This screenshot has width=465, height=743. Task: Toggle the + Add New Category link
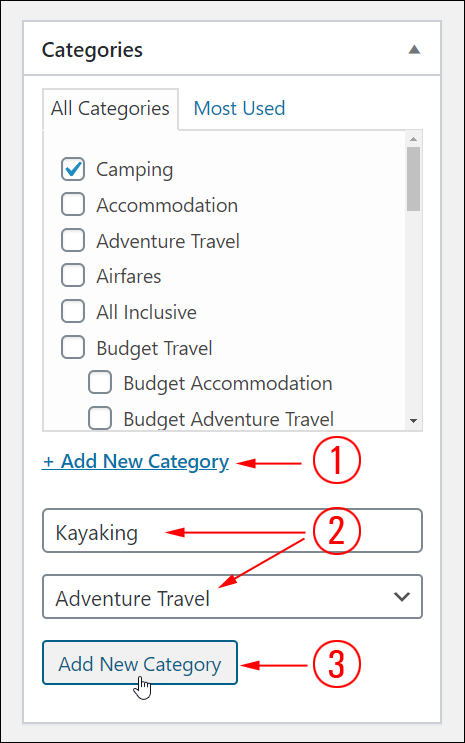(136, 461)
